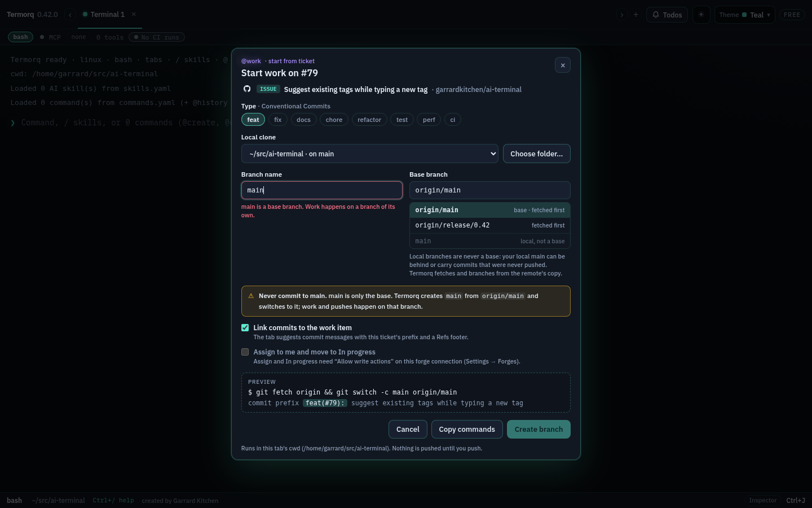Choose origin/main from base branch list
Screen dimensions: 812x508
click(490, 210)
